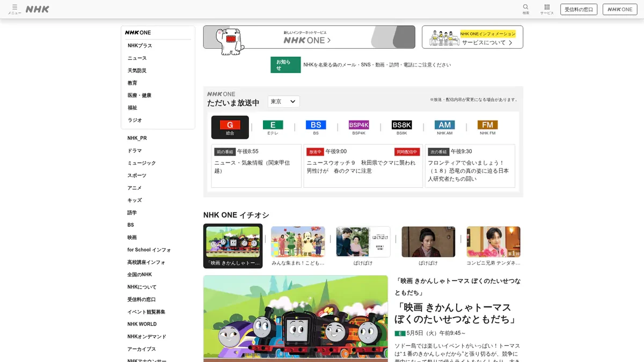This screenshot has height=362, width=644.
Task: Select みんな集まれ！こども thumbnail
Action: (x=298, y=246)
